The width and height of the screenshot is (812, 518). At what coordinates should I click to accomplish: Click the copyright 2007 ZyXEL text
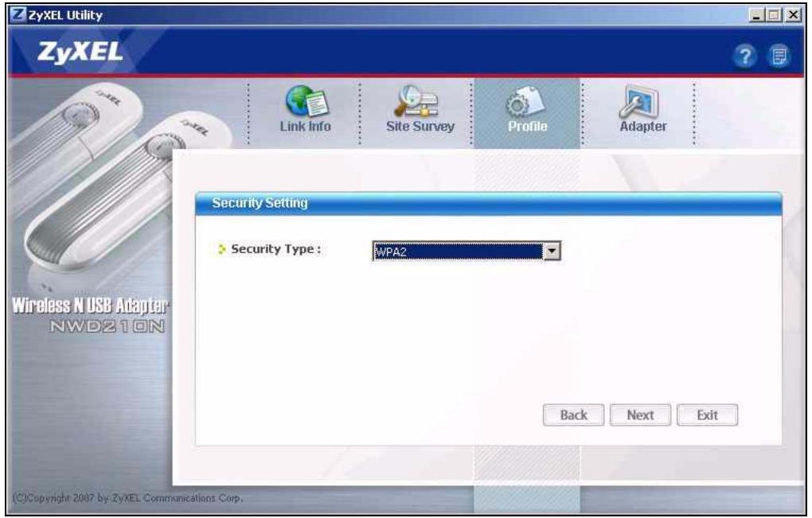(127, 498)
